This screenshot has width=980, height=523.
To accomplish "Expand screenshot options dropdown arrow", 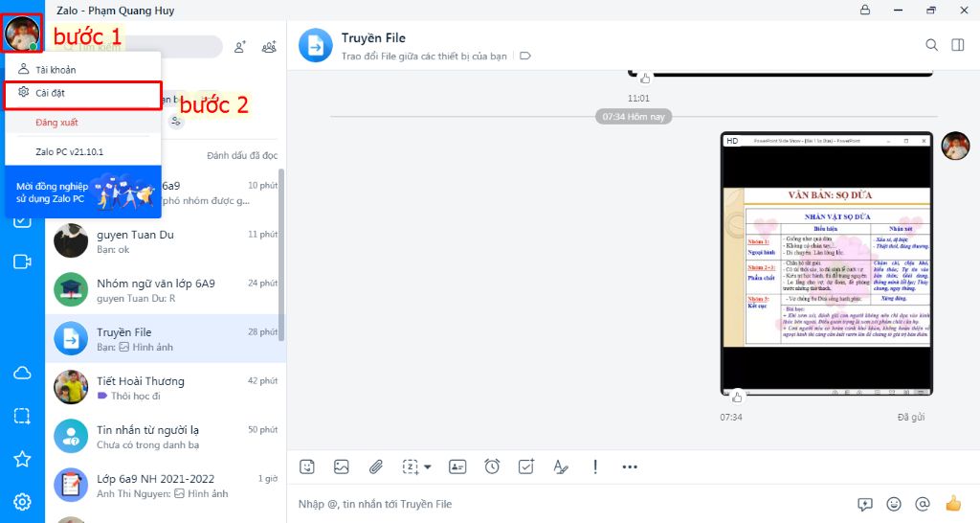I will click(428, 466).
